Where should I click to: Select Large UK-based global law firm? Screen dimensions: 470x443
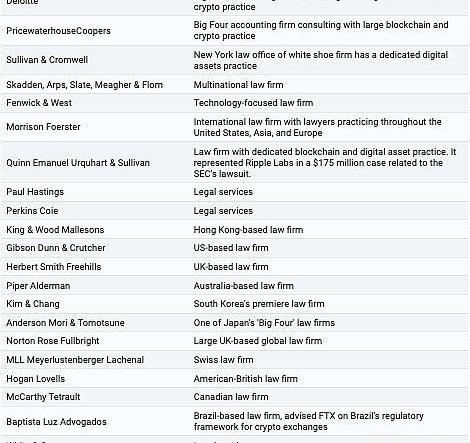tap(258, 341)
